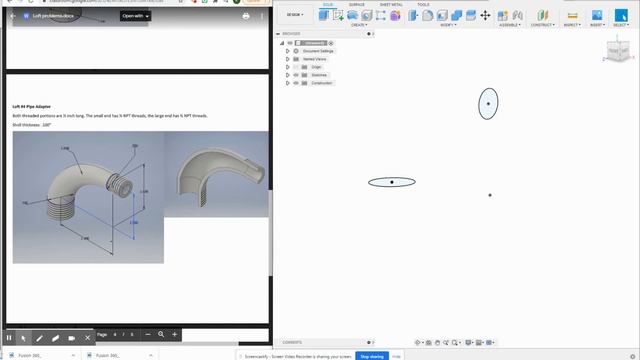The image size is (640, 360).
Task: Open the Modify dropdown menu
Action: point(448,25)
